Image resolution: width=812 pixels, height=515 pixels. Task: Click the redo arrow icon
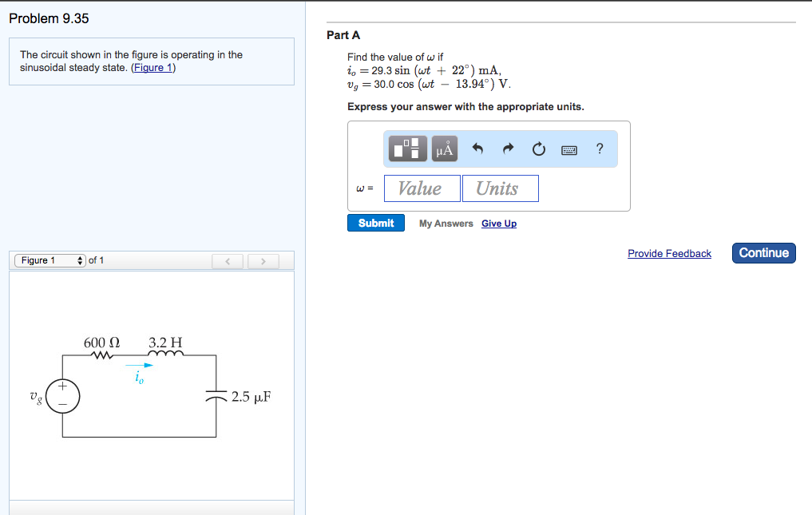pyautogui.click(x=508, y=149)
